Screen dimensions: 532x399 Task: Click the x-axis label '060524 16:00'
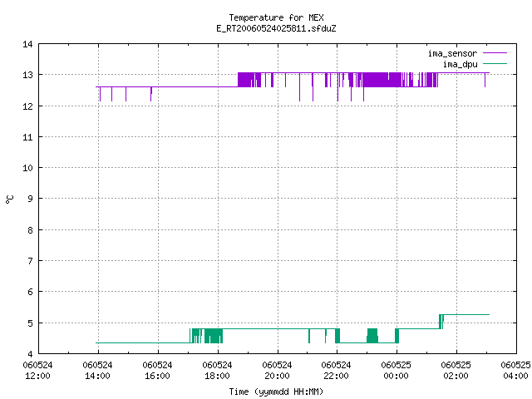tap(157, 371)
